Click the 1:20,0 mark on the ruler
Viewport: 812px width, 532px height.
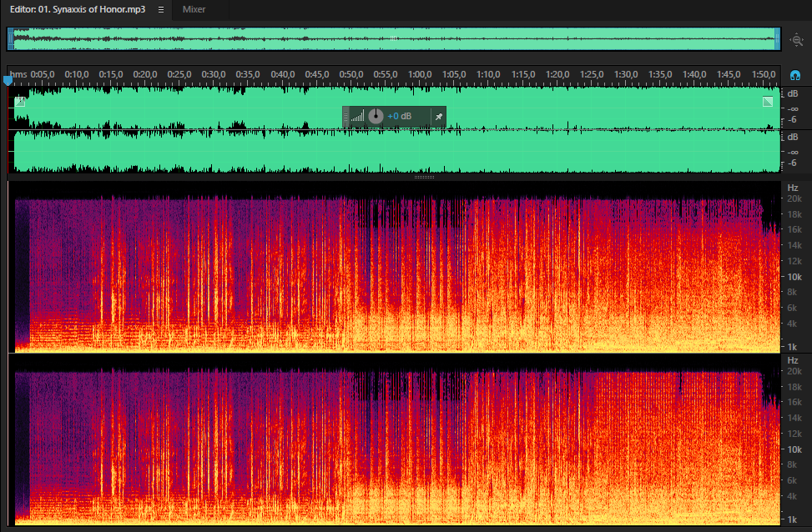point(557,74)
